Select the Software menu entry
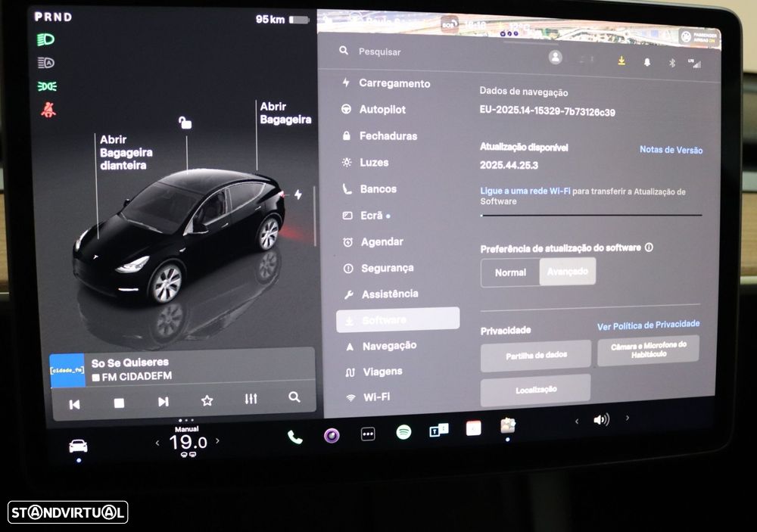Image resolution: width=757 pixels, height=532 pixels. [x=398, y=319]
